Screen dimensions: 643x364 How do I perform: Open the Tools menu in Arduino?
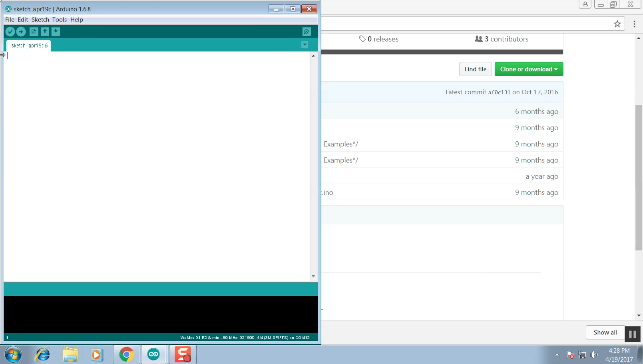pyautogui.click(x=59, y=20)
